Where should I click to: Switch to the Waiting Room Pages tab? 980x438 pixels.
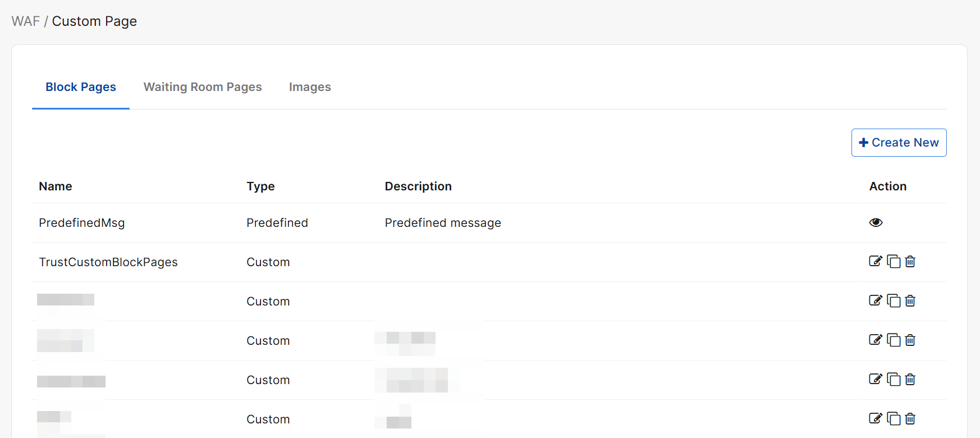coord(203,87)
